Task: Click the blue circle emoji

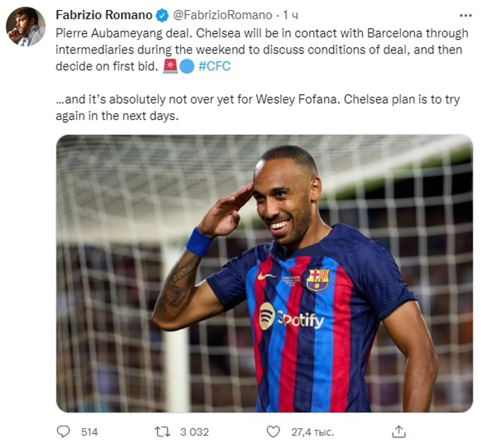Action: click(187, 66)
